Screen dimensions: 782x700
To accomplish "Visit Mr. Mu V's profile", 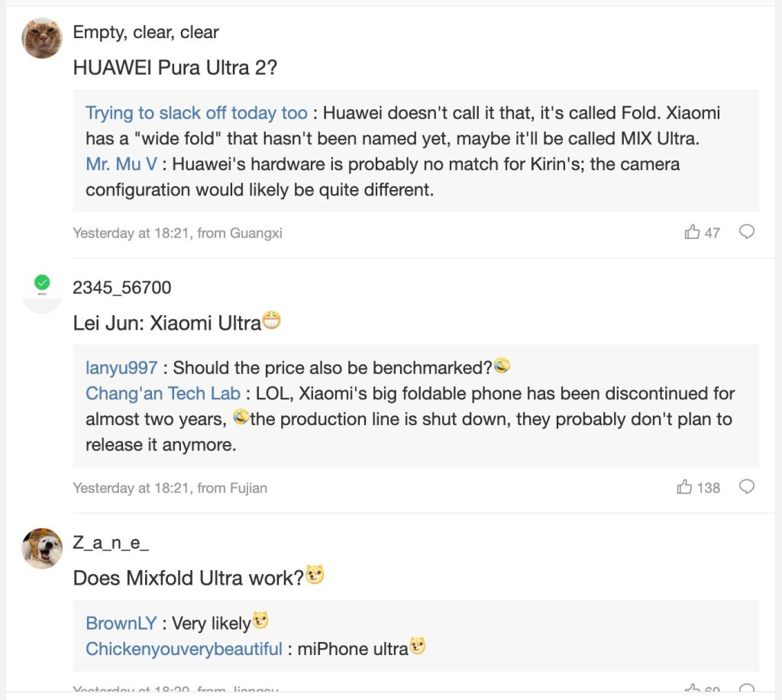I will (121, 164).
